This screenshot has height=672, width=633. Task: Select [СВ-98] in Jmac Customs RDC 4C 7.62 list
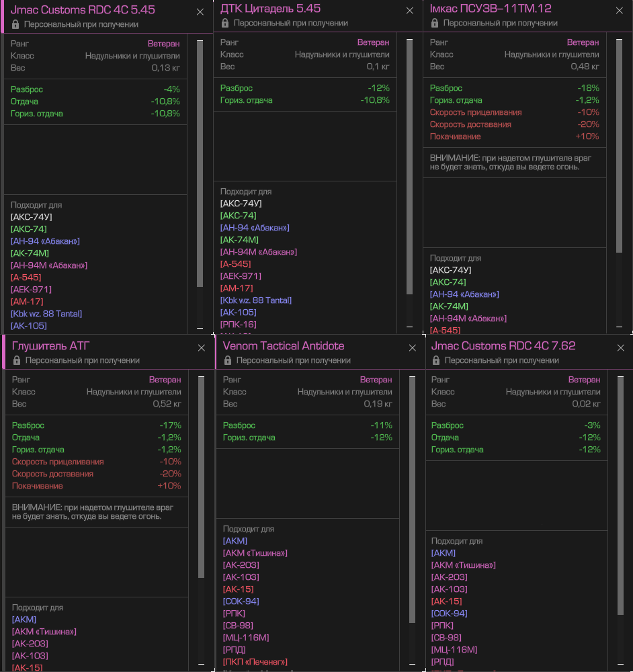(446, 638)
